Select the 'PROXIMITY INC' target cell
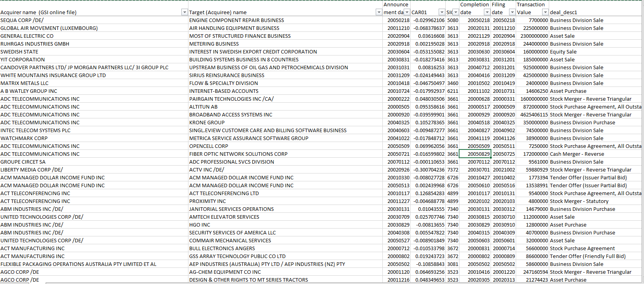644x284 pixels. (x=285, y=201)
